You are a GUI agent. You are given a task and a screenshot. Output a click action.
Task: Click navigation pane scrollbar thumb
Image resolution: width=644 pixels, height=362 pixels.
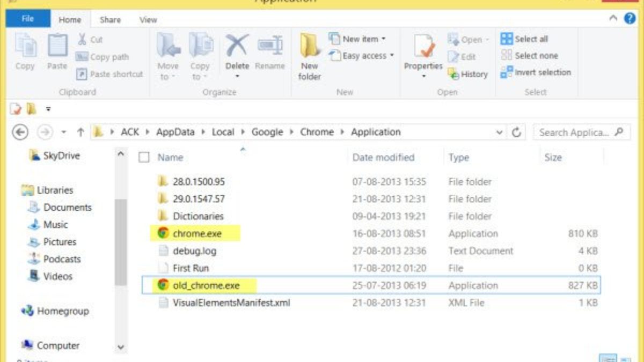tap(121, 241)
